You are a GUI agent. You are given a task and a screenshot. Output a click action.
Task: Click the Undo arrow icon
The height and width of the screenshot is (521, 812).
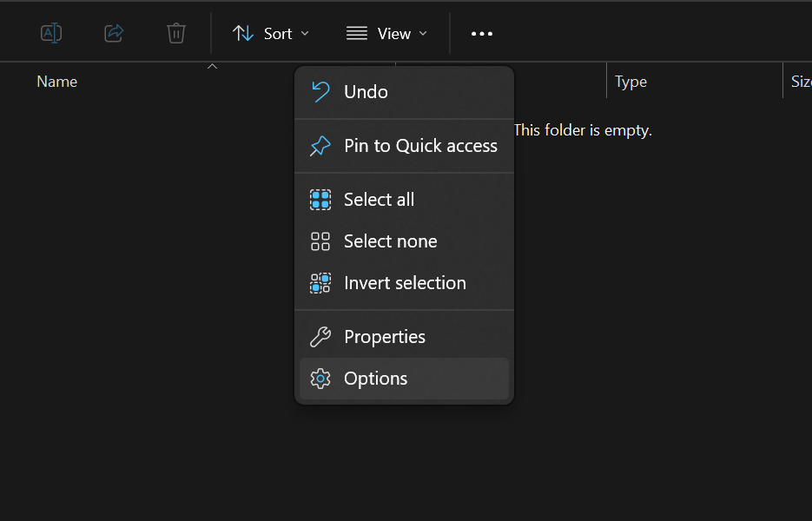(320, 92)
